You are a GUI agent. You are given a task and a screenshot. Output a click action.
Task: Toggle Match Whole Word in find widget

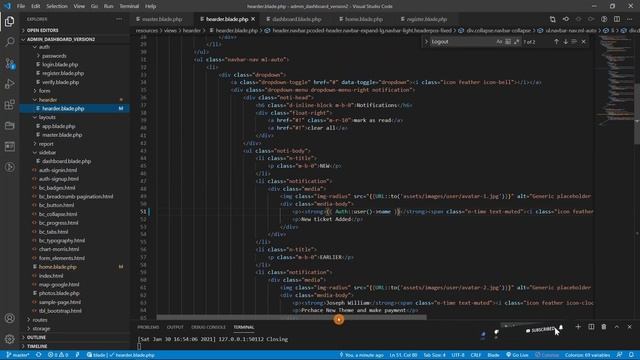(x=508, y=42)
